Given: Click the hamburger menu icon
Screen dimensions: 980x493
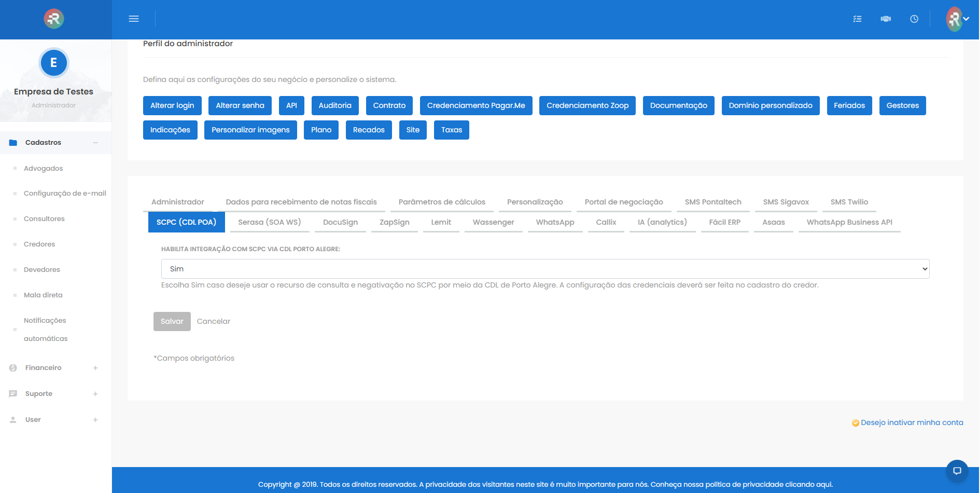Looking at the screenshot, I should click(x=134, y=19).
